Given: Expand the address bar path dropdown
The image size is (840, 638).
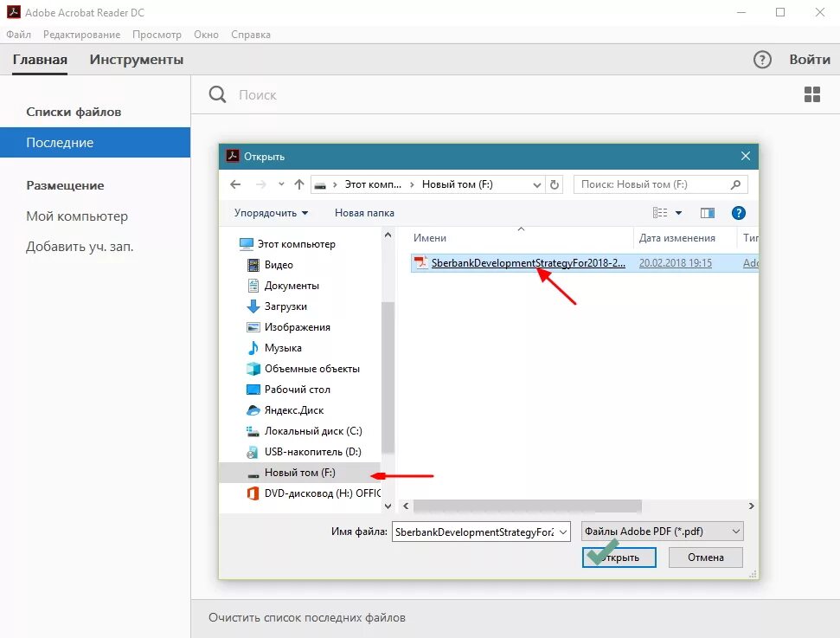Looking at the screenshot, I should pyautogui.click(x=536, y=185).
